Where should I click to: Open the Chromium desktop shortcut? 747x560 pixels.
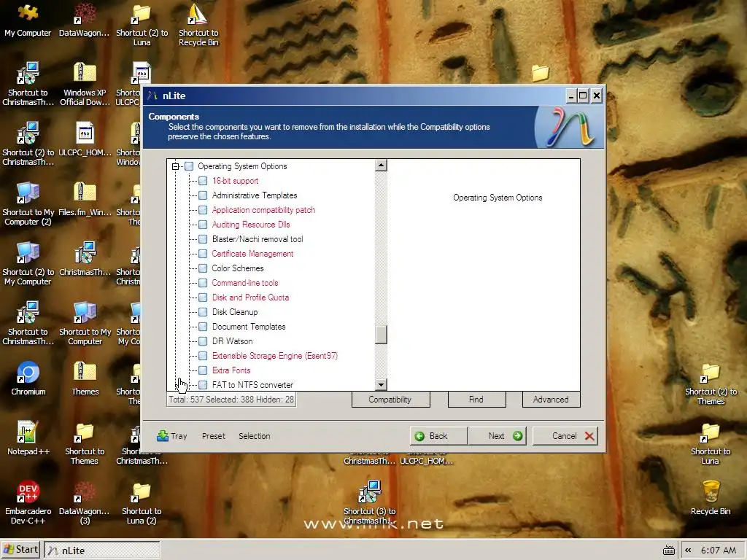click(28, 378)
